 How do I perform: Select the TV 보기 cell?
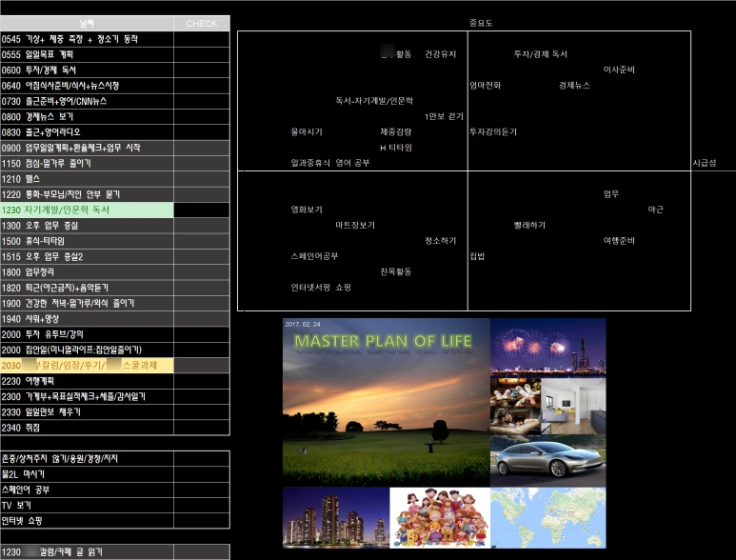click(x=87, y=505)
